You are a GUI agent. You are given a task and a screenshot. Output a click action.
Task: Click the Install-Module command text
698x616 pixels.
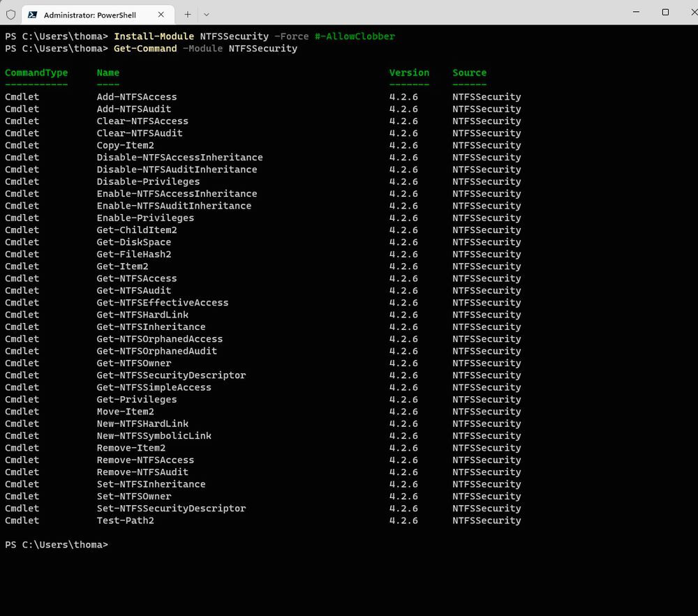click(x=154, y=36)
